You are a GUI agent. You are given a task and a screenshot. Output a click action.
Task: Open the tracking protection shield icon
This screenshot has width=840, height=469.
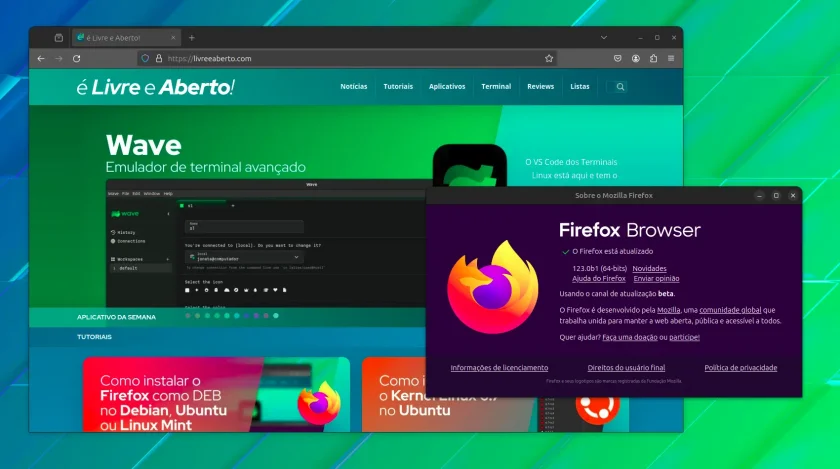click(145, 58)
